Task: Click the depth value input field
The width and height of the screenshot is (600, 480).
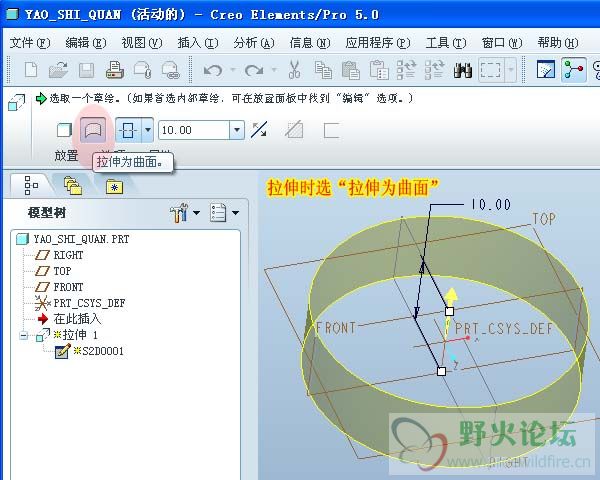Action: click(194, 130)
